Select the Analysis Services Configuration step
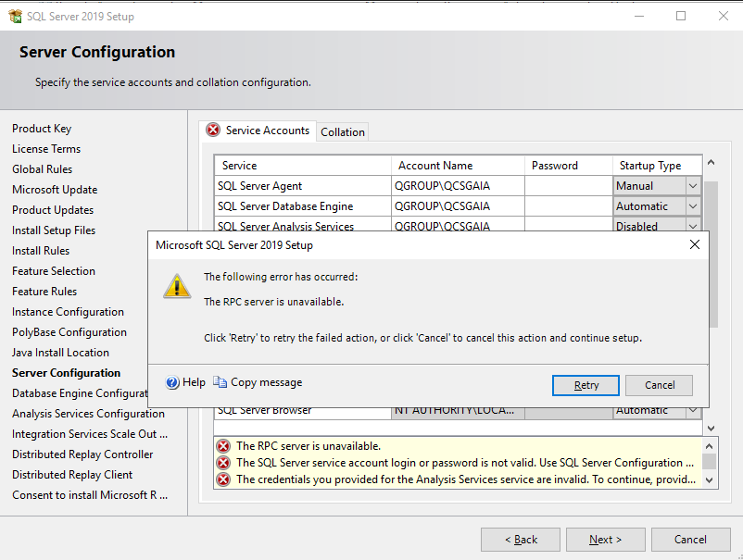Viewport: 743px width, 560px height. click(89, 413)
